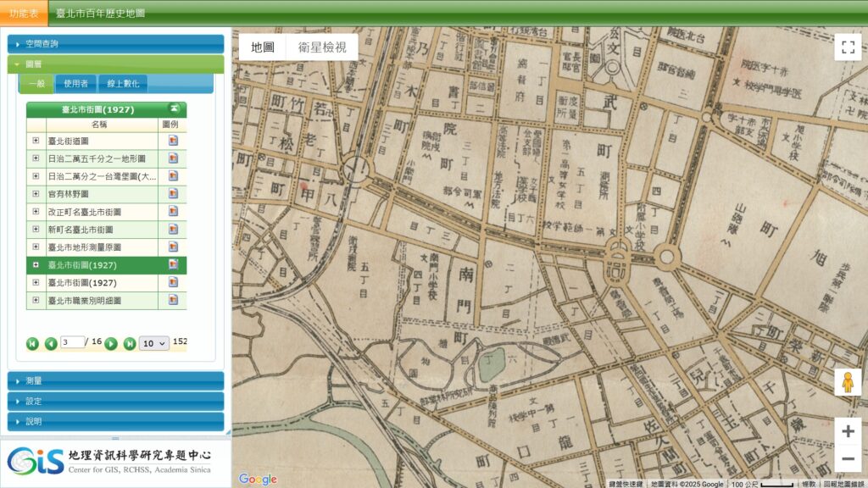Go to first page of layer list
This screenshot has height=488, width=868.
[32, 344]
